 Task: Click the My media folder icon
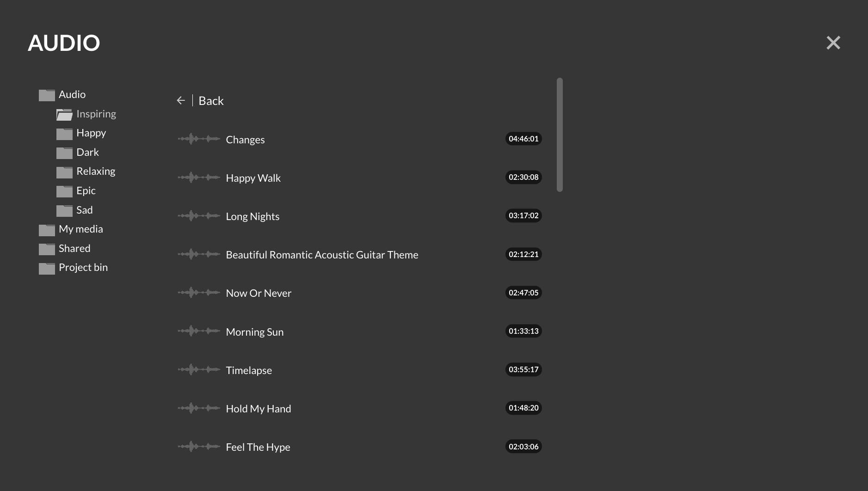pyautogui.click(x=47, y=230)
